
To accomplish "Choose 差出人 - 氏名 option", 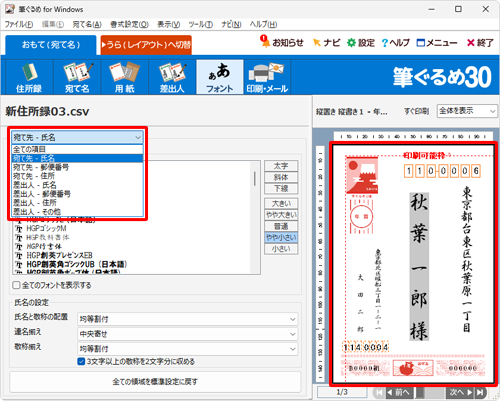I will click(x=77, y=185).
